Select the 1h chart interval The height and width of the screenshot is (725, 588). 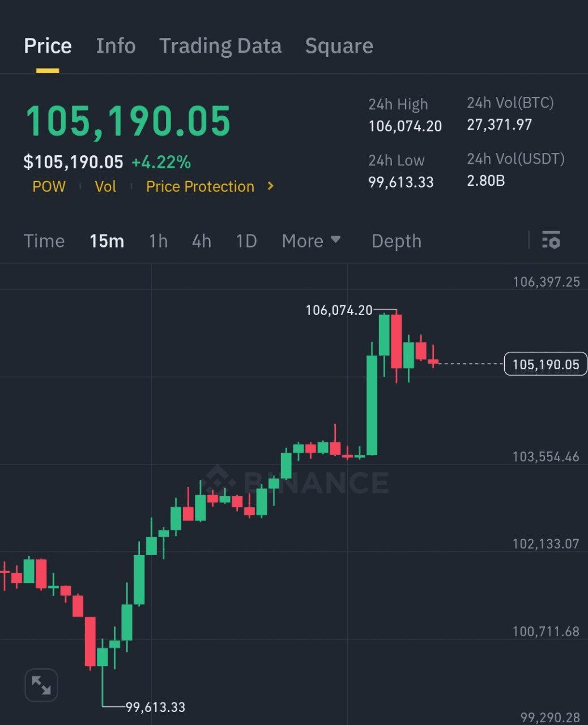(x=158, y=241)
